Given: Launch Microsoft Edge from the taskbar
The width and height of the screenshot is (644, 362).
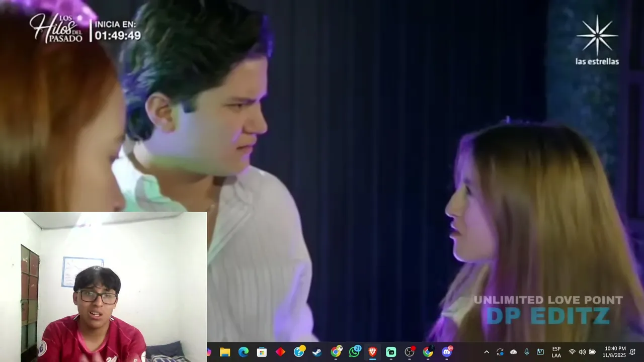Looking at the screenshot, I should 244,352.
